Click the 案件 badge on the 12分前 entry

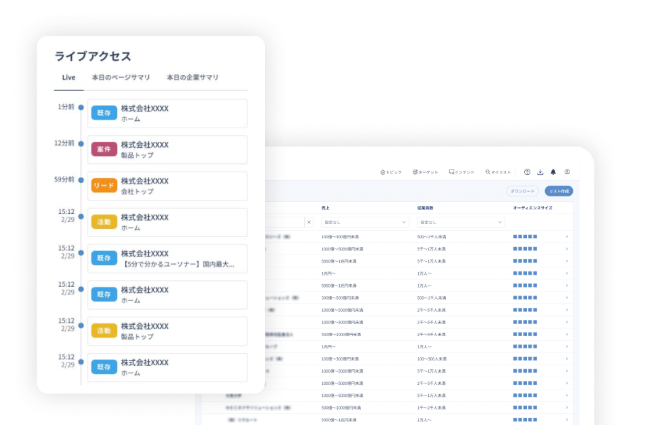pos(104,149)
